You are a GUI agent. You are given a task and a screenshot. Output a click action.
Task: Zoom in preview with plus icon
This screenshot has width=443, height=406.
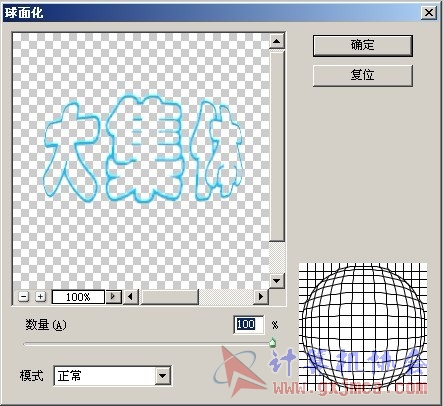coord(40,296)
